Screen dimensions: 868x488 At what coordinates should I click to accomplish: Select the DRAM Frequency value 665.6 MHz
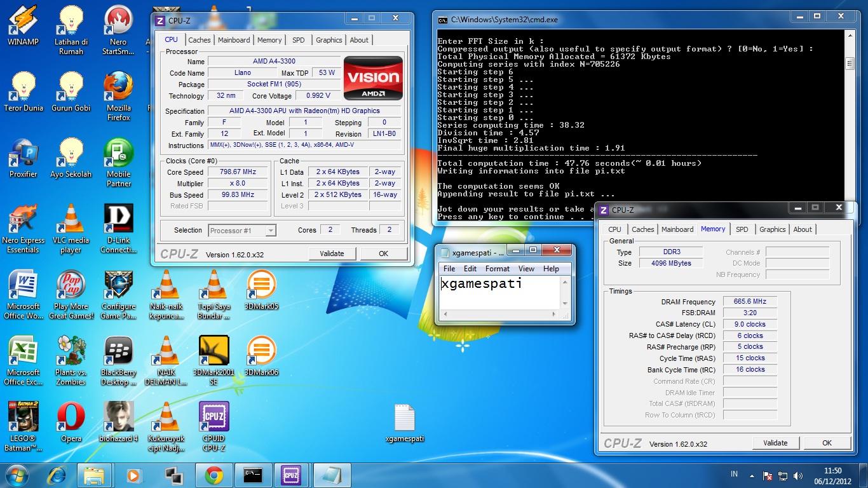coord(750,302)
